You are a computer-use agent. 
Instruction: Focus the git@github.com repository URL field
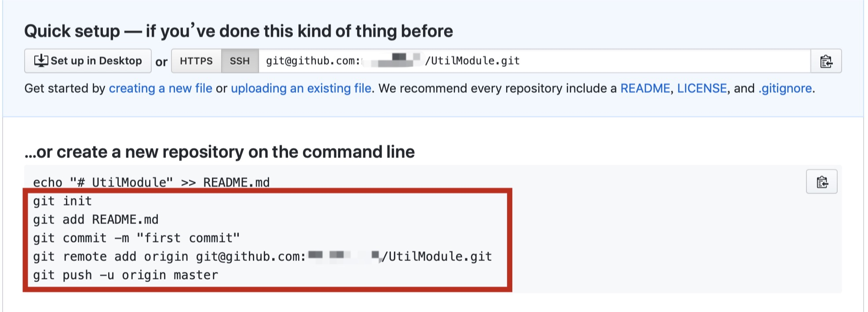(x=534, y=61)
